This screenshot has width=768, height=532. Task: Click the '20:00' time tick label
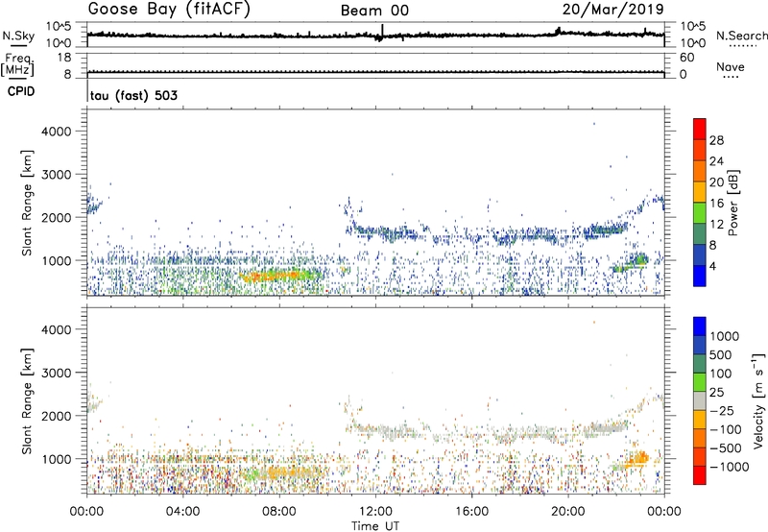tap(567, 512)
